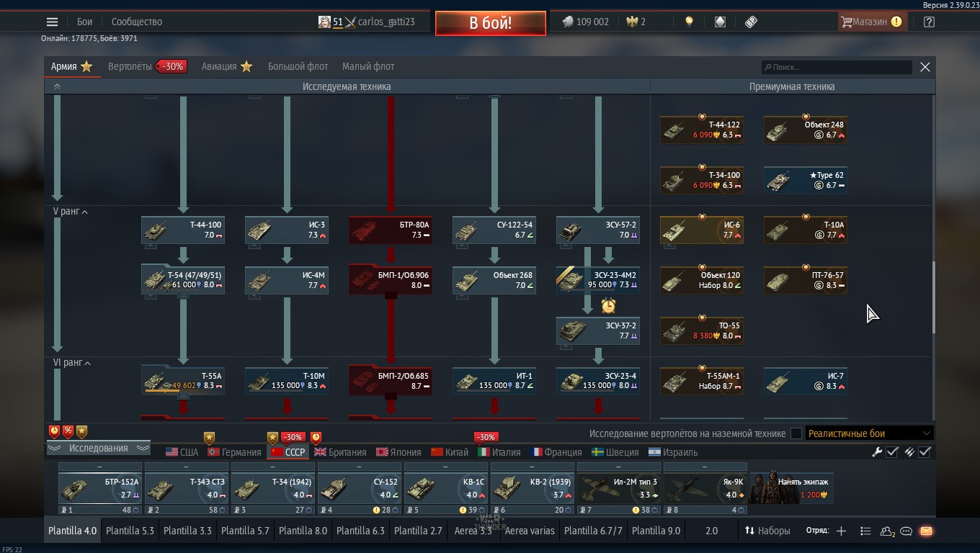
Task: Switch to the Авиация tab
Action: coord(219,66)
